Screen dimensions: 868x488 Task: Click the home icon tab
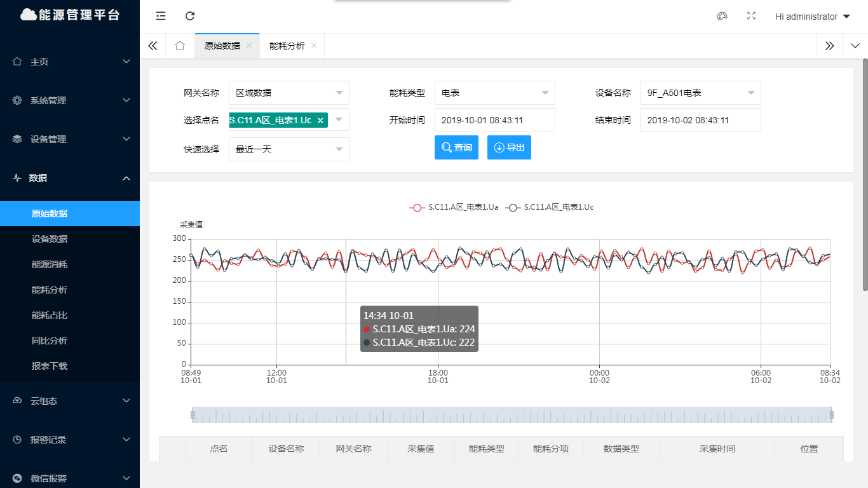tap(180, 46)
